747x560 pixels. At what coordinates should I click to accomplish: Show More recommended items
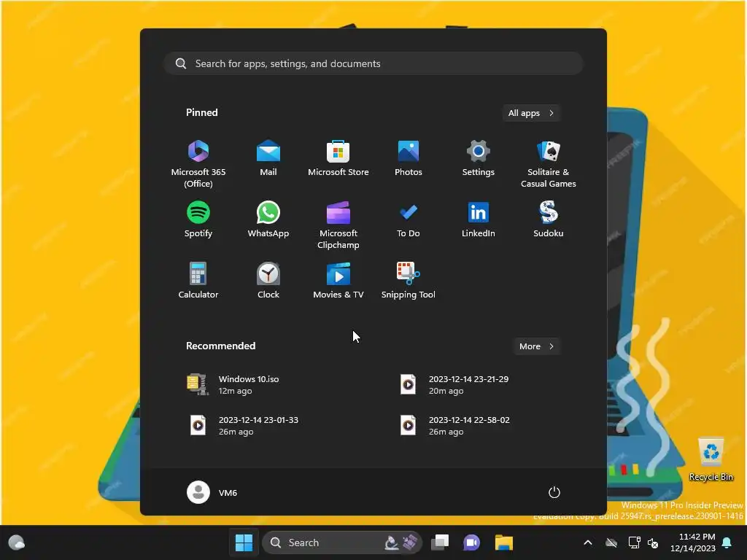point(537,346)
